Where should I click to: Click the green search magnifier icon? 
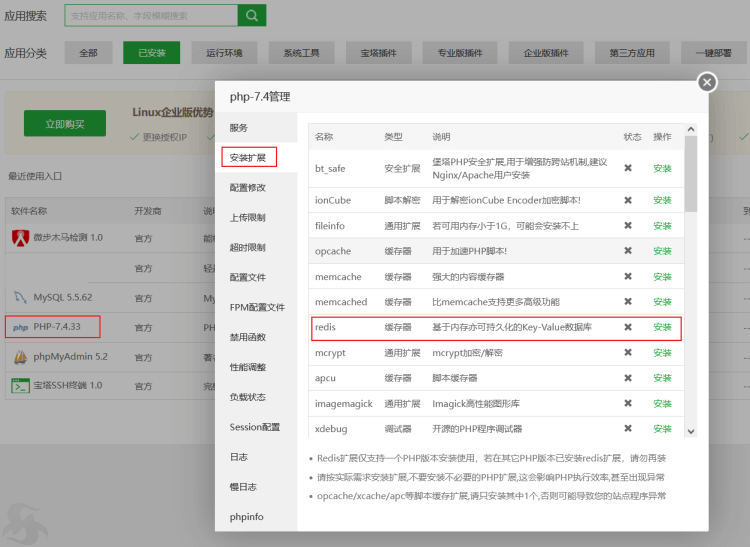pos(252,16)
